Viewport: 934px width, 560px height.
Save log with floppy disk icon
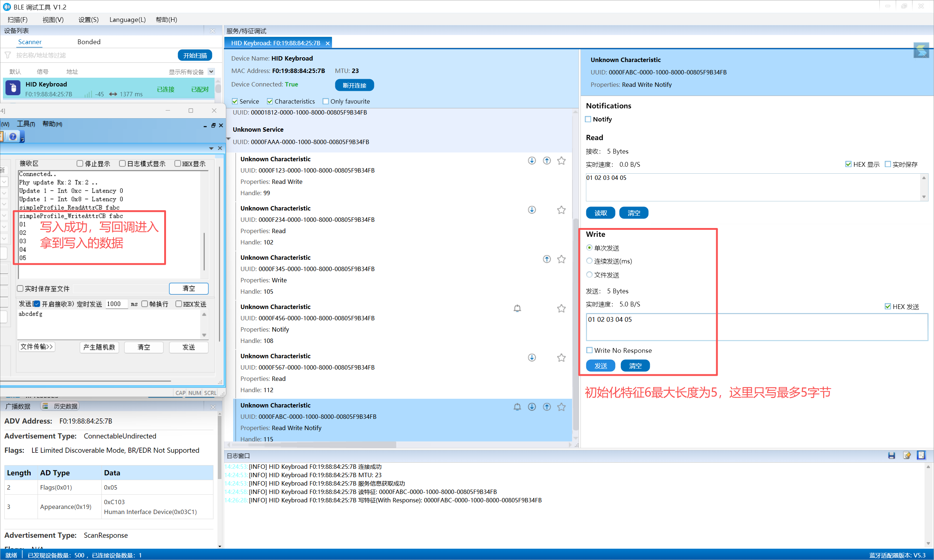click(x=891, y=455)
